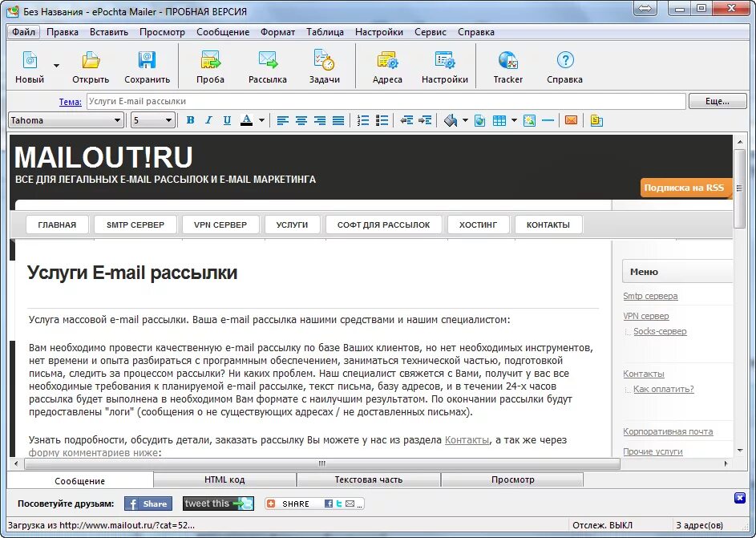
Task: Click the insert picture icon
Action: pos(529,120)
